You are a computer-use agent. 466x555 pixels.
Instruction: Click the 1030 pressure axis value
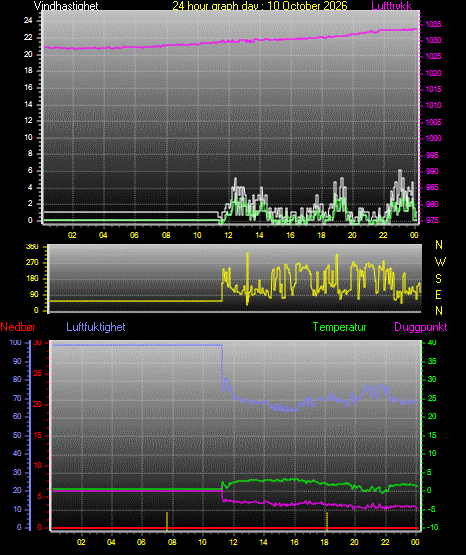tap(433, 40)
